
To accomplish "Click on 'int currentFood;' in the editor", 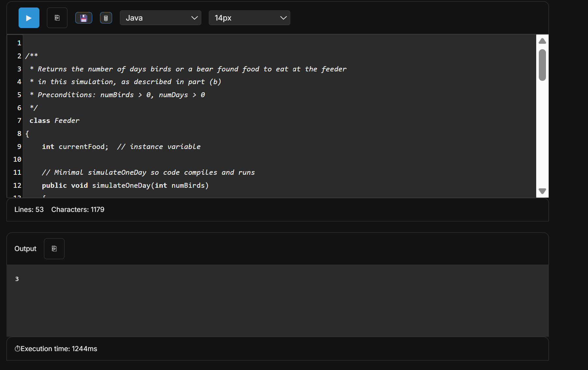I will pos(75,147).
